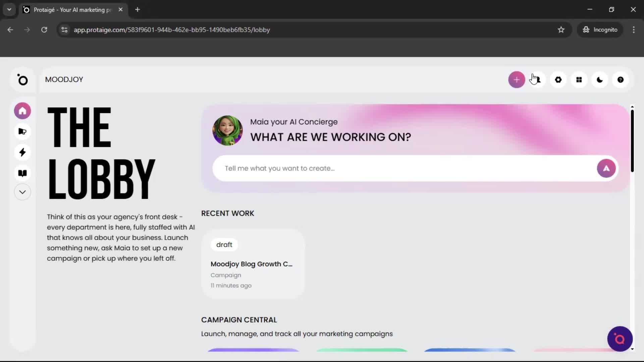Open help with the question mark icon

[620, 79]
